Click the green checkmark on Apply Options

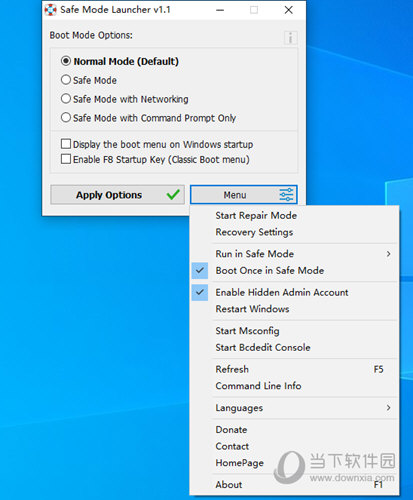[x=173, y=194]
